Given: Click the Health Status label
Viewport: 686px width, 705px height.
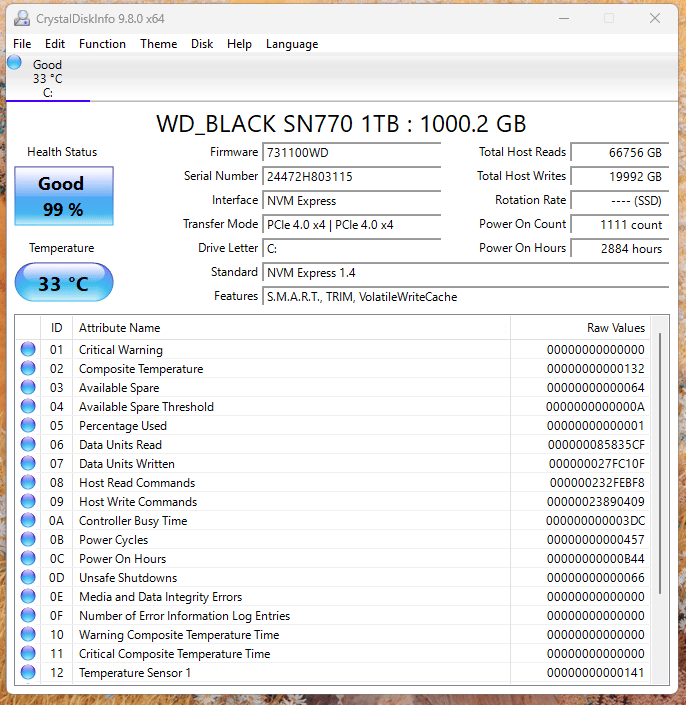Looking at the screenshot, I should click(62, 152).
